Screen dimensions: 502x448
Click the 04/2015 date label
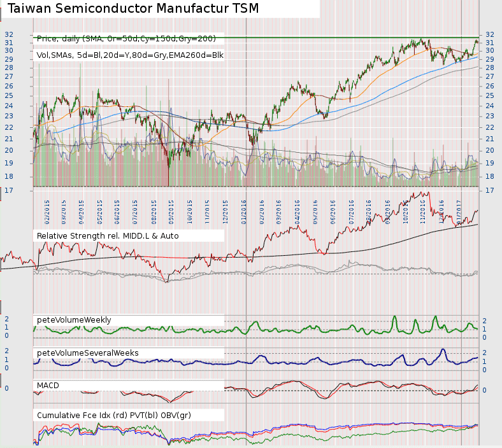pos(81,212)
